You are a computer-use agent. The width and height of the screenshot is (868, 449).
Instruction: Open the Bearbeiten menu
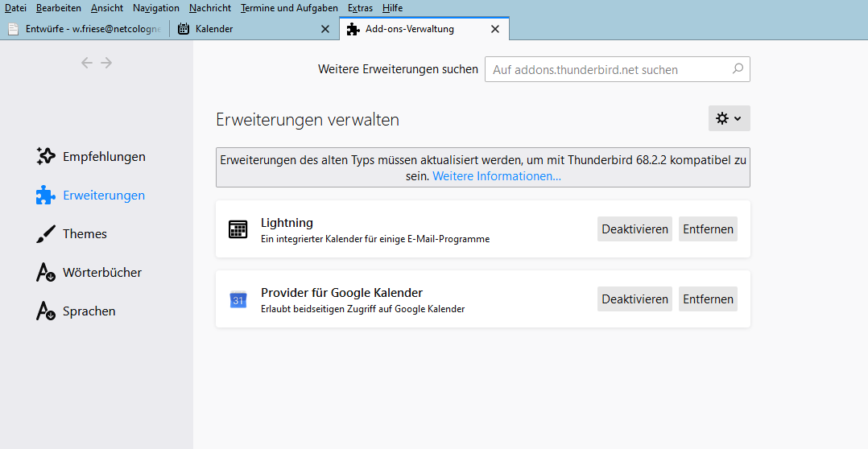click(x=59, y=8)
